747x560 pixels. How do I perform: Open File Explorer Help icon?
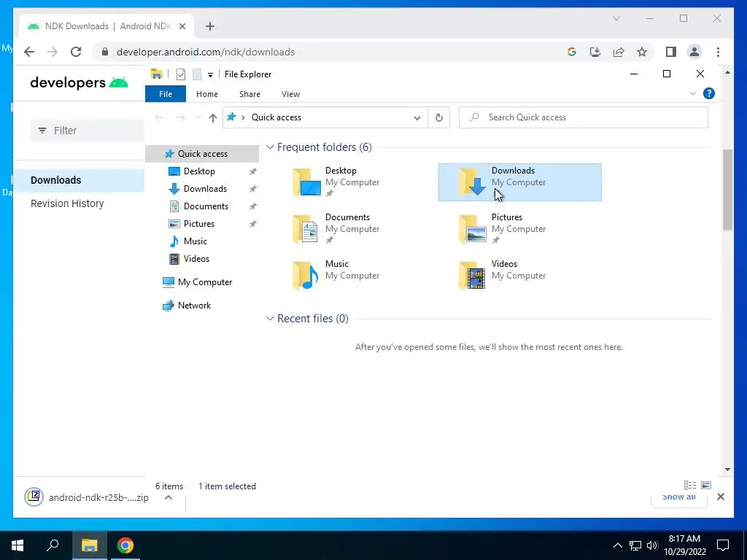(x=709, y=93)
